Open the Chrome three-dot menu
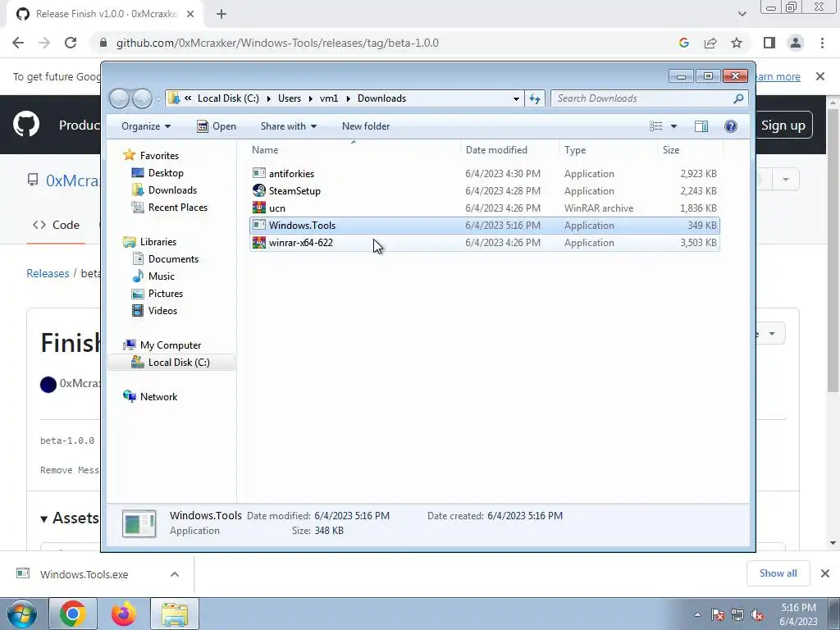This screenshot has height=630, width=840. [822, 43]
